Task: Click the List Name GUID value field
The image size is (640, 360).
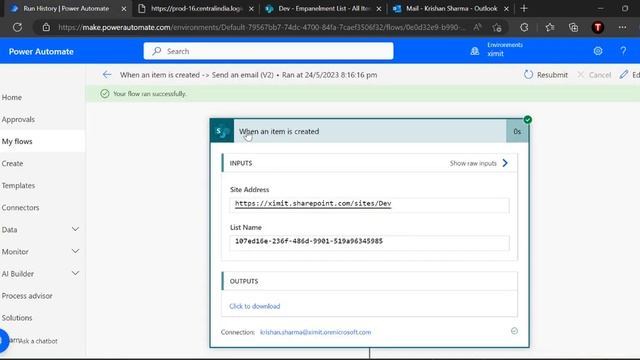Action: [369, 243]
